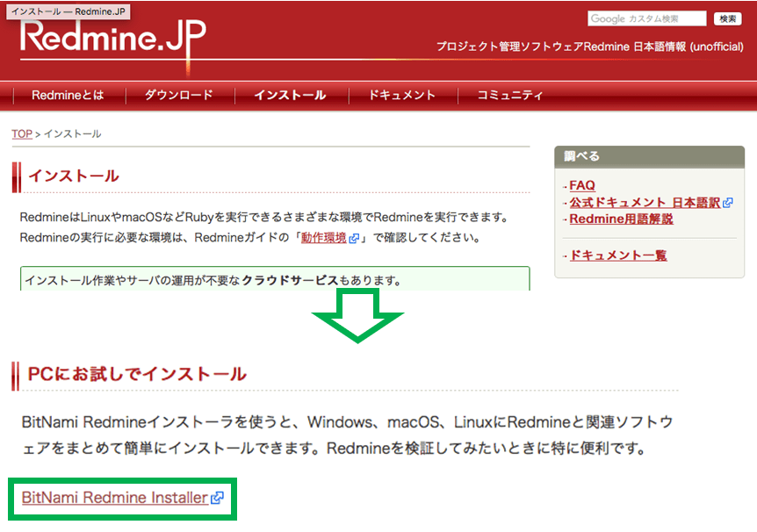757x532 pixels.
Task: Click external-link icon beside 公式ドキュメント 日本語訳
Action: [727, 203]
